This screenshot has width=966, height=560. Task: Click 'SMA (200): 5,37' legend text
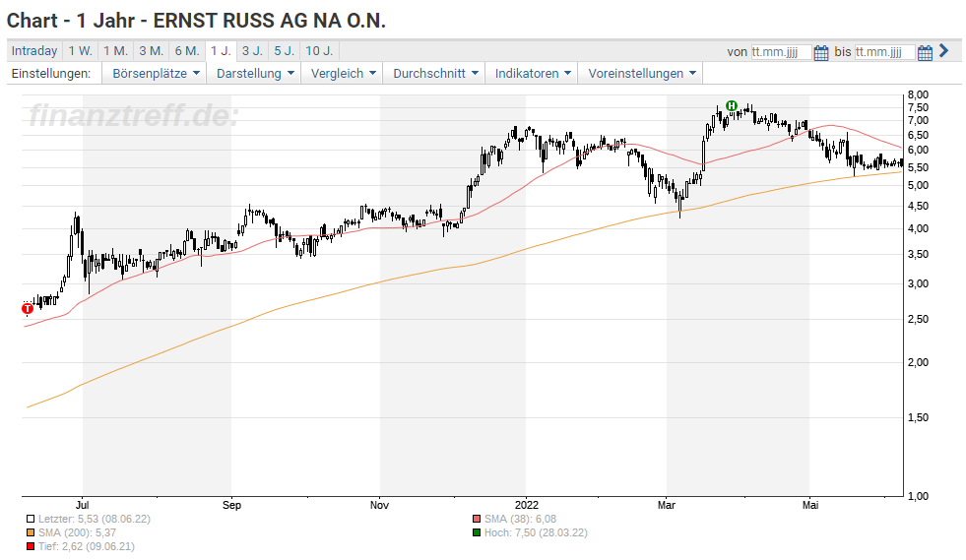(x=77, y=532)
